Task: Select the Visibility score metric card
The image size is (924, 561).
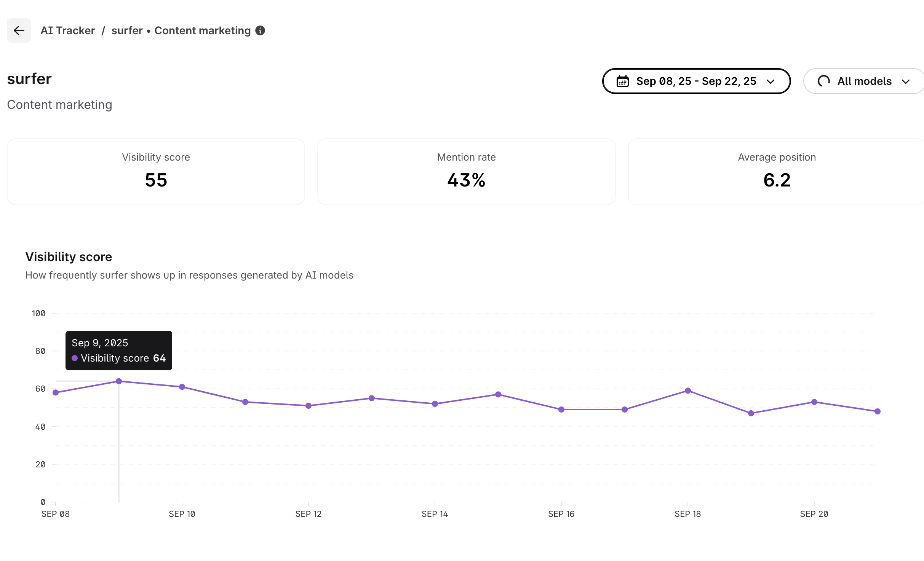Action: [x=156, y=172]
